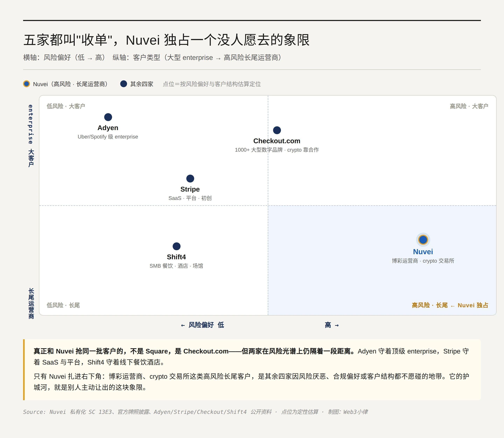The image size is (504, 438).
Task: Click the Shift4 data point dot
Action: 176,246
